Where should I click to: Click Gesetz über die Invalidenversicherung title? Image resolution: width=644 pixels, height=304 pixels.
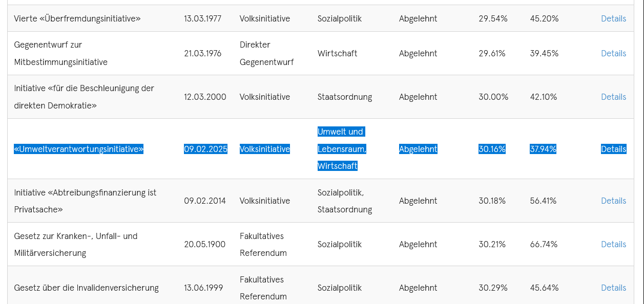click(x=86, y=288)
